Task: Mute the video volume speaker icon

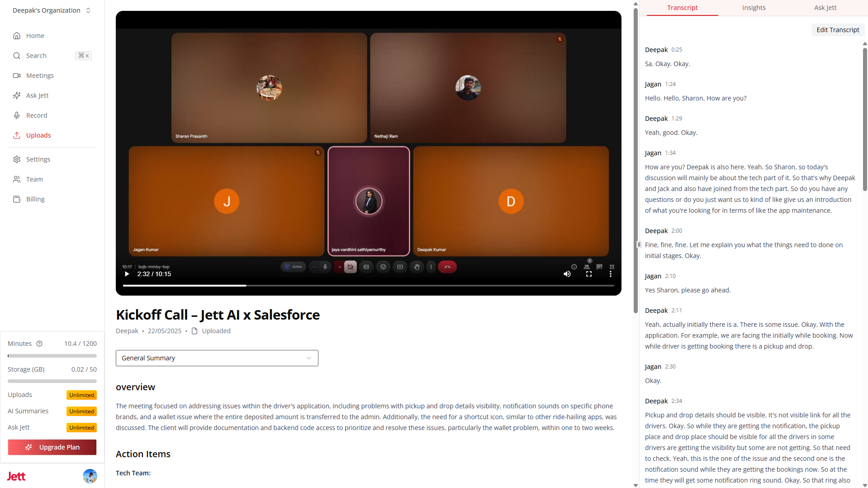Action: click(x=567, y=274)
